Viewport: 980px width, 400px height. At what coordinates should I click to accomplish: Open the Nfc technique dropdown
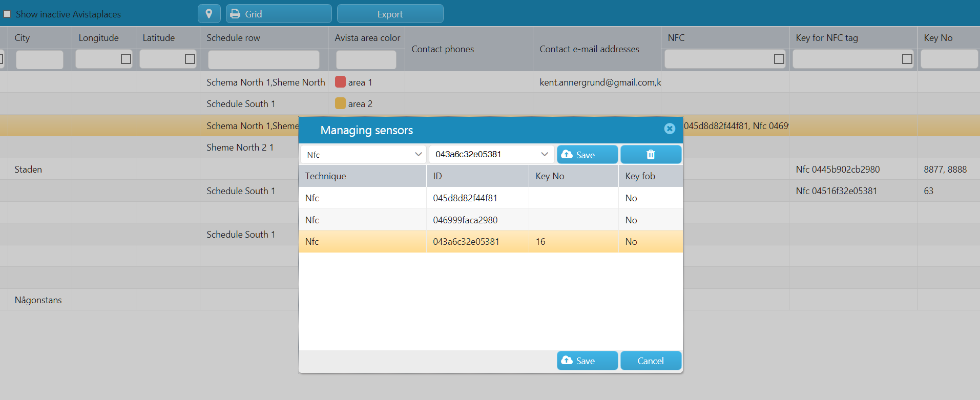click(x=363, y=155)
